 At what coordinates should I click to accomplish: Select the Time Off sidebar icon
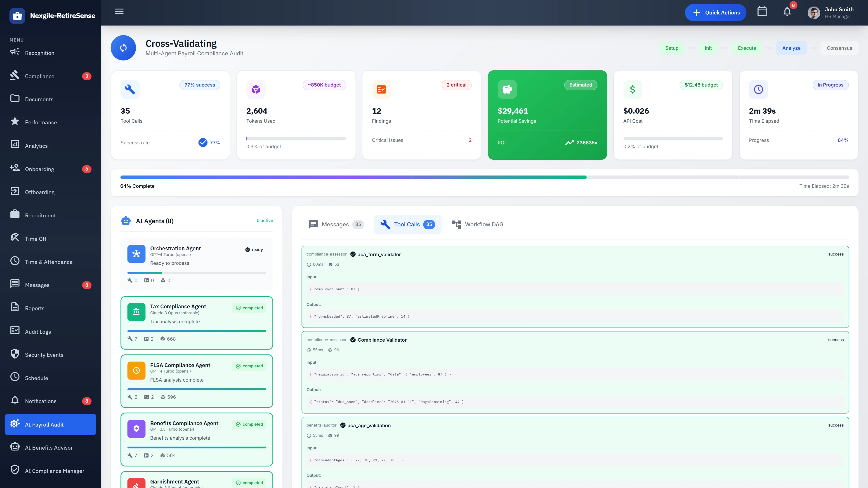pos(14,238)
